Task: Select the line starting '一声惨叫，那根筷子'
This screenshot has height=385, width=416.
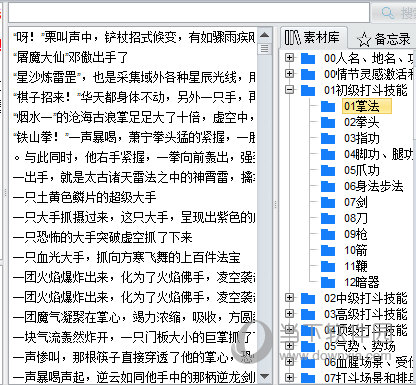Action: 134,357
